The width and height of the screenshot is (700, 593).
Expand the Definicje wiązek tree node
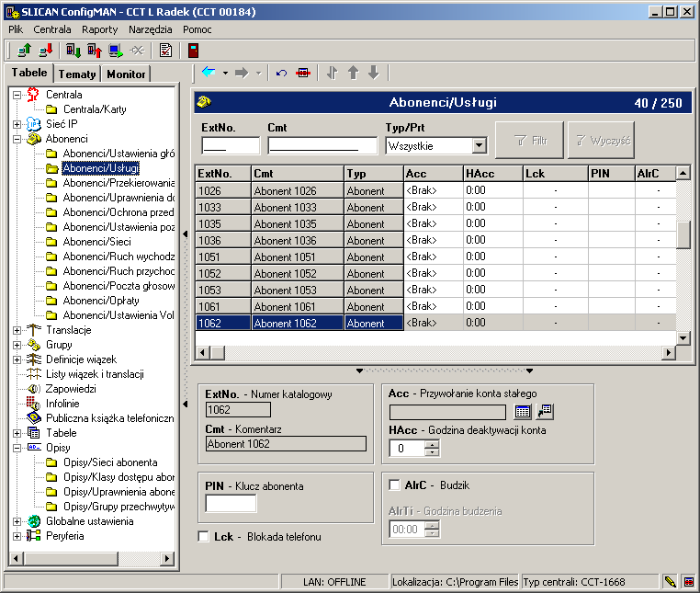point(17,359)
